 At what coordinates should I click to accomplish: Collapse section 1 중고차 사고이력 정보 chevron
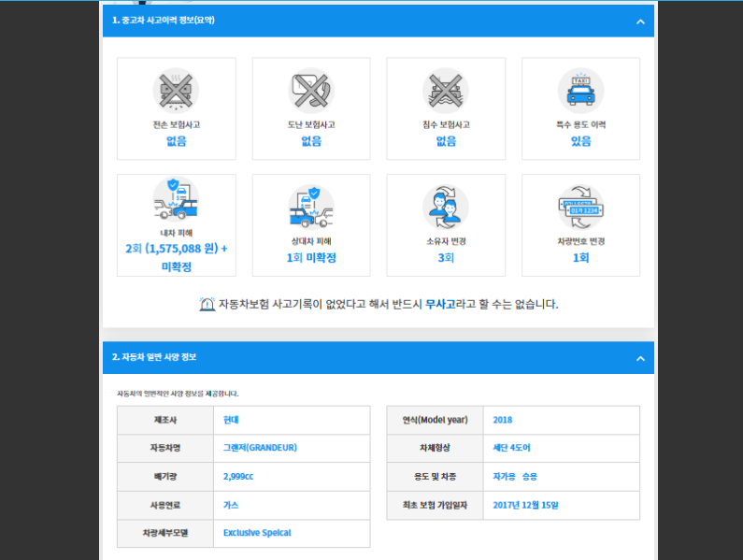coord(640,22)
